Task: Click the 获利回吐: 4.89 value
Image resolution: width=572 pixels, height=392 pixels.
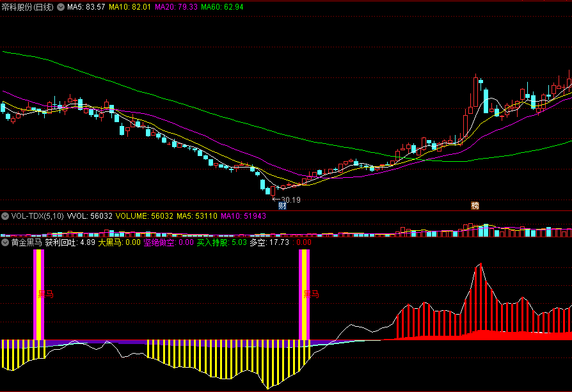Action: pos(70,242)
